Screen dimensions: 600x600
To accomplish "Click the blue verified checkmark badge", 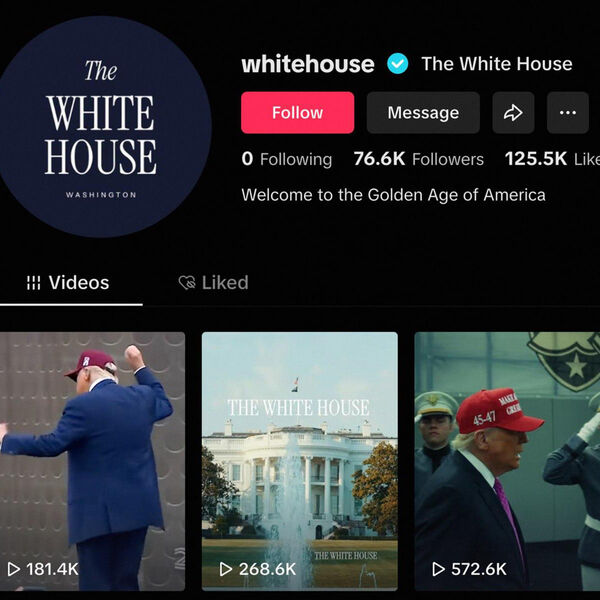I will click(397, 64).
